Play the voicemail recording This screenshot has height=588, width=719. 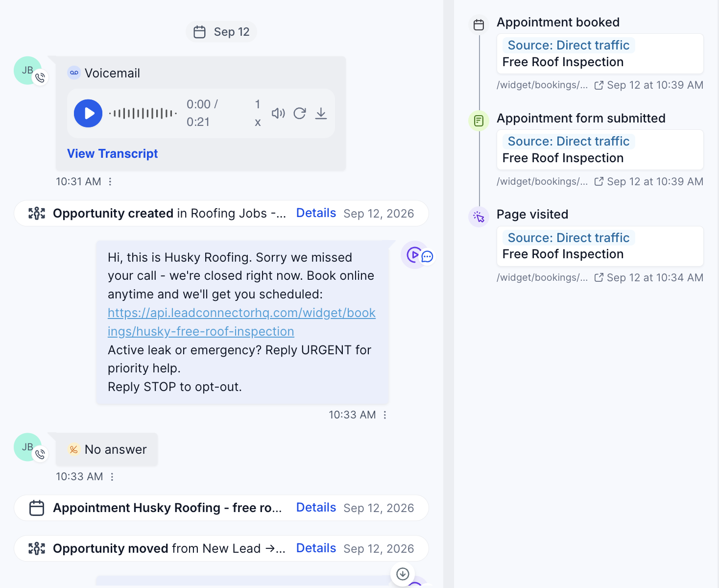[x=88, y=113]
